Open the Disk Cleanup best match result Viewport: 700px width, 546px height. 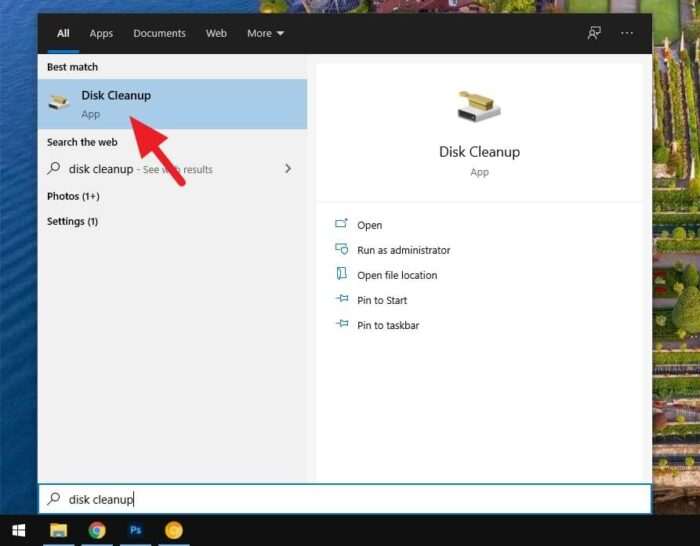172,104
